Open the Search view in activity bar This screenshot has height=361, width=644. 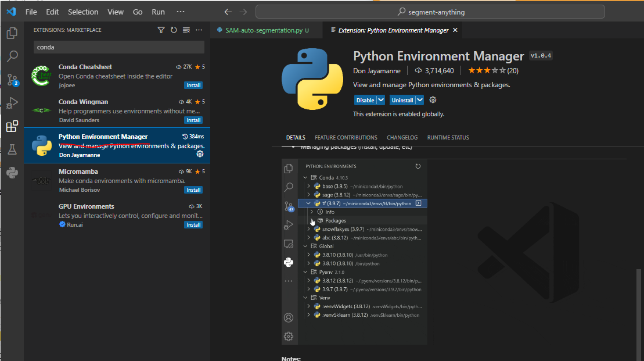[x=12, y=56]
